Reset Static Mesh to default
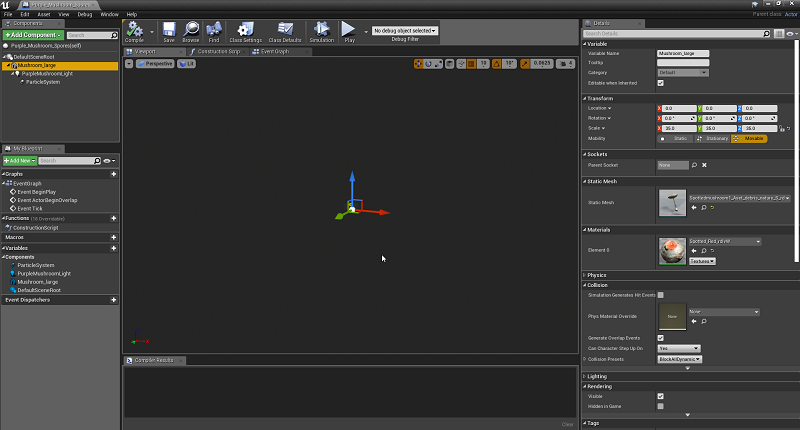 point(712,208)
